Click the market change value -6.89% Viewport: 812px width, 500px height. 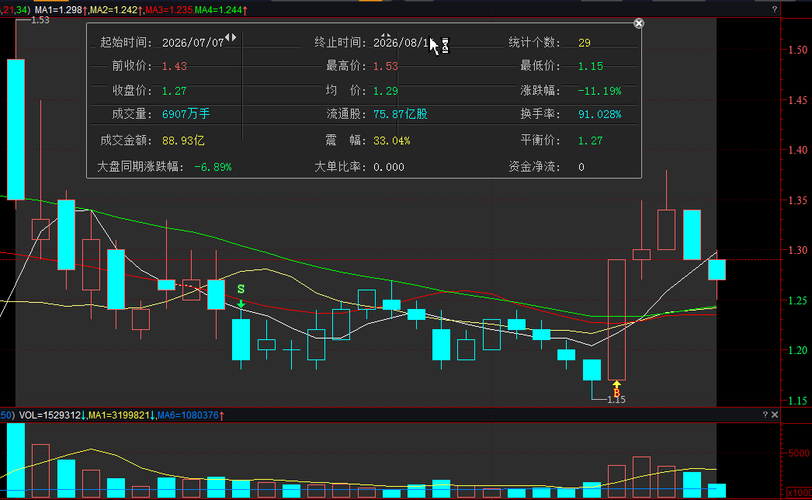pyautogui.click(x=213, y=167)
